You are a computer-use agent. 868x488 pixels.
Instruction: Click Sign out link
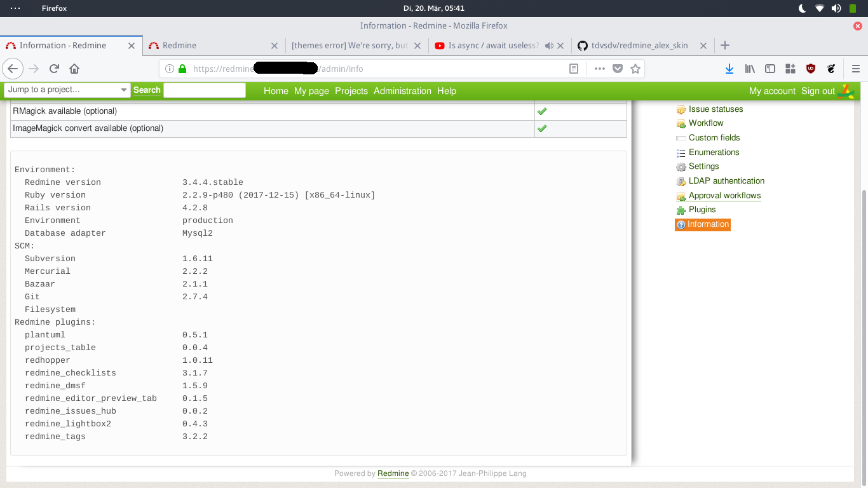click(x=818, y=91)
